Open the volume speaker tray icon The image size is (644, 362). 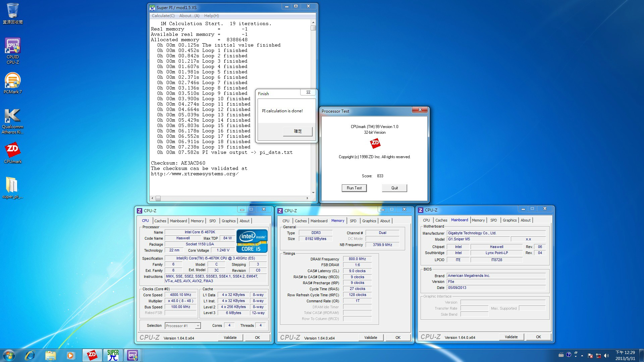point(606,356)
